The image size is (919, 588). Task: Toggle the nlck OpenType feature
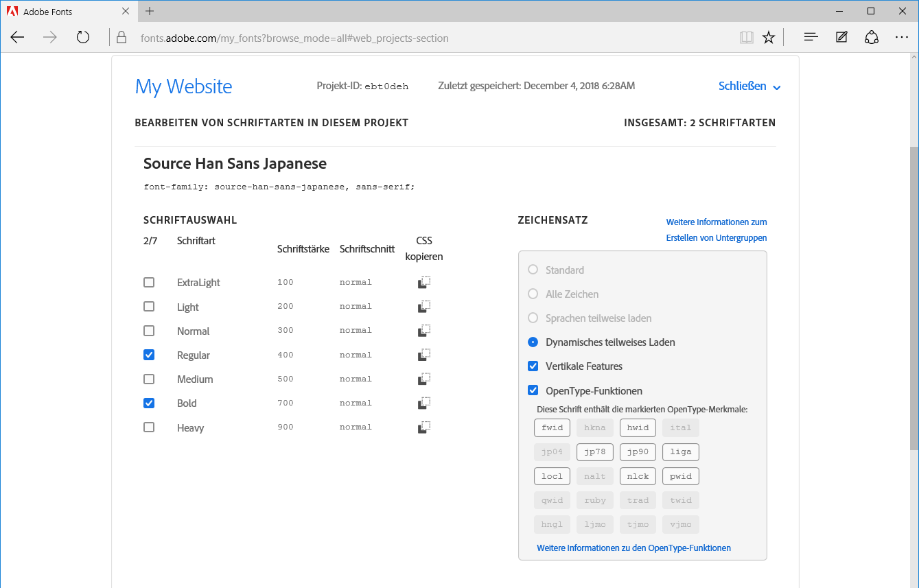click(x=638, y=476)
